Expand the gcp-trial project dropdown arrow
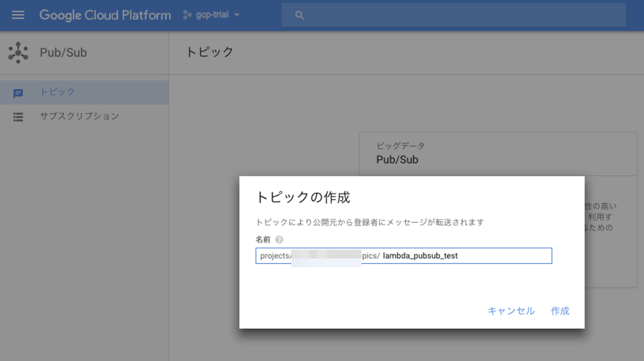The height and width of the screenshot is (361, 644). [237, 15]
